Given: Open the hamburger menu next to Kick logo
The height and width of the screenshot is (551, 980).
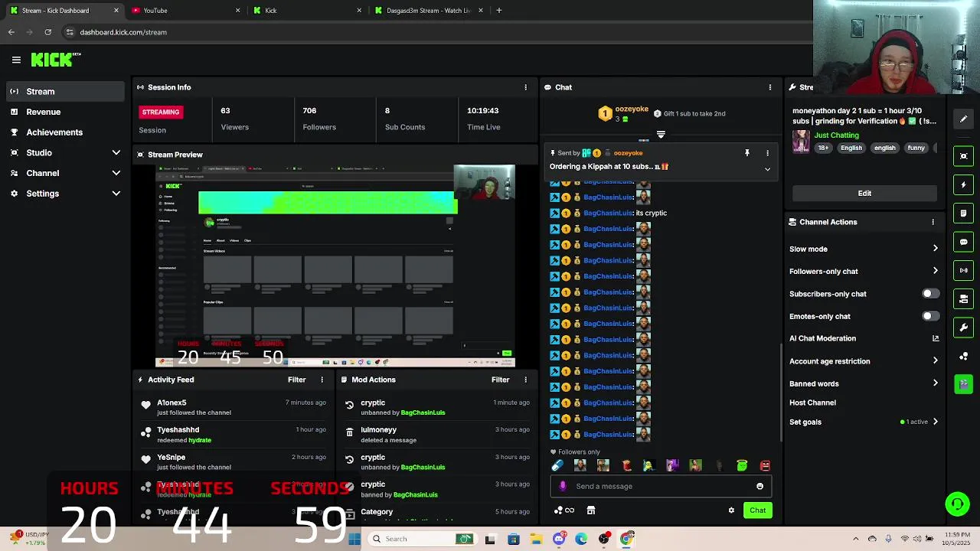Looking at the screenshot, I should tap(16, 60).
